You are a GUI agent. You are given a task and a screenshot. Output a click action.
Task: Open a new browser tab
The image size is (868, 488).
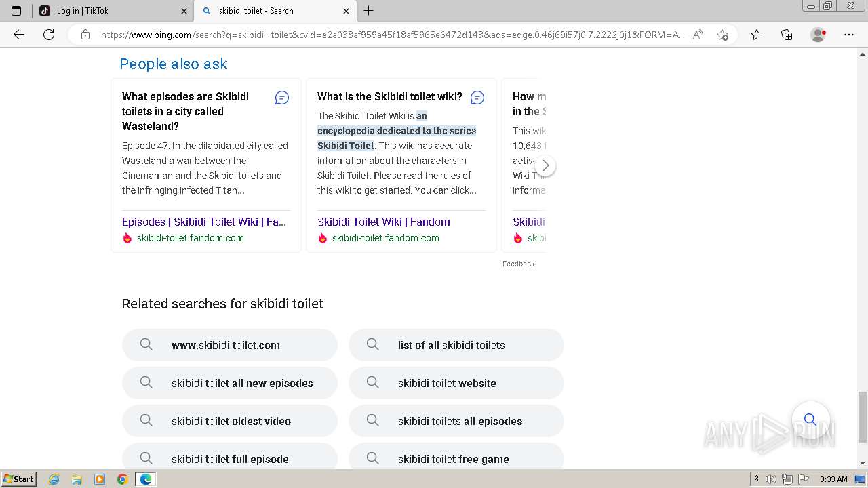(x=369, y=11)
